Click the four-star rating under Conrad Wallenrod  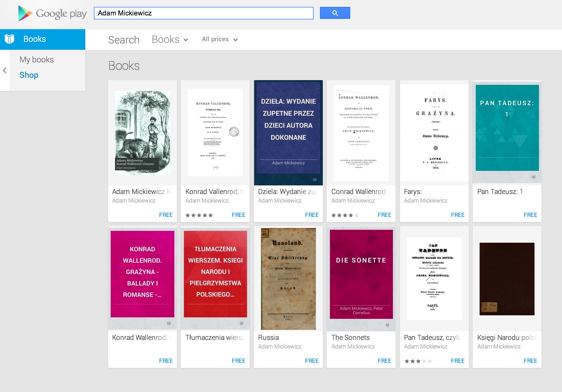(x=345, y=215)
